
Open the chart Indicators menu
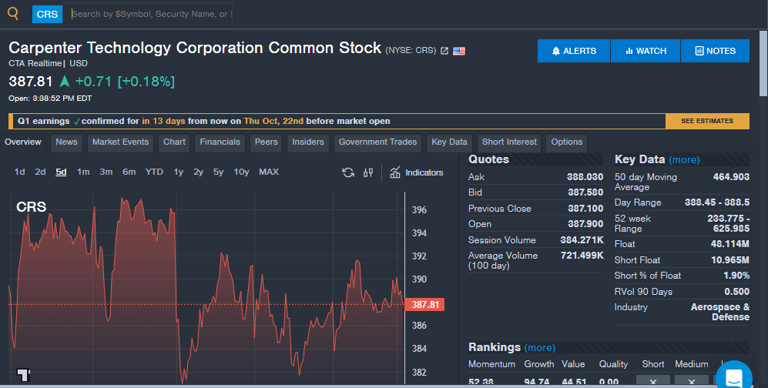416,172
